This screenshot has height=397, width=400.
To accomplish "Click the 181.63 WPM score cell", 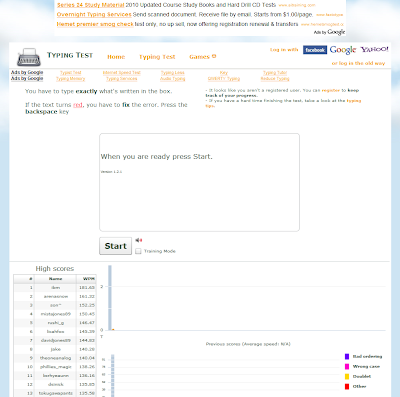I will click(x=87, y=287).
